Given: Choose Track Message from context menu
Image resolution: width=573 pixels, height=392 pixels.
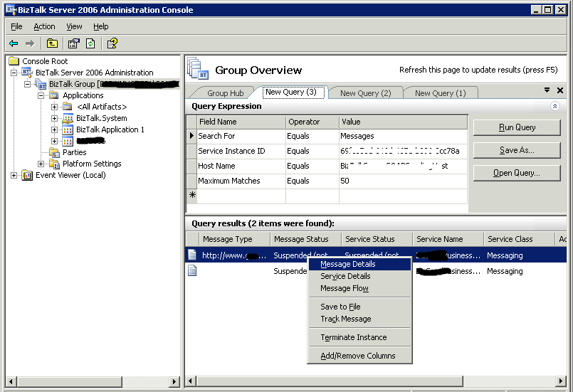Looking at the screenshot, I should pos(360,319).
